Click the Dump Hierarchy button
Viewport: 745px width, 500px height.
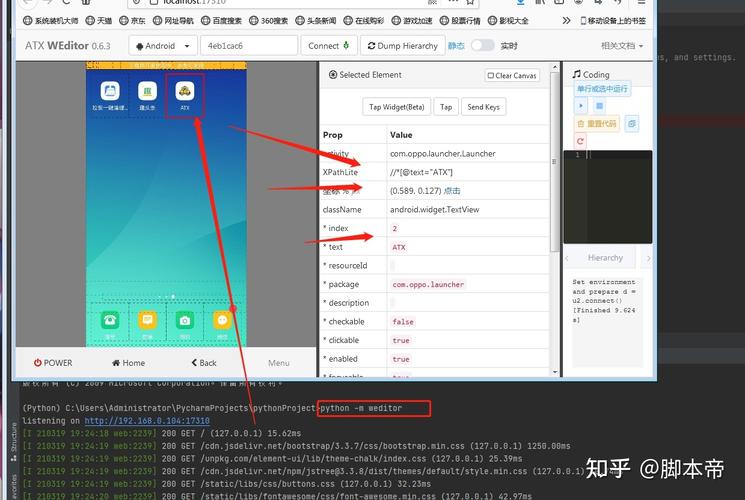pyautogui.click(x=402, y=46)
